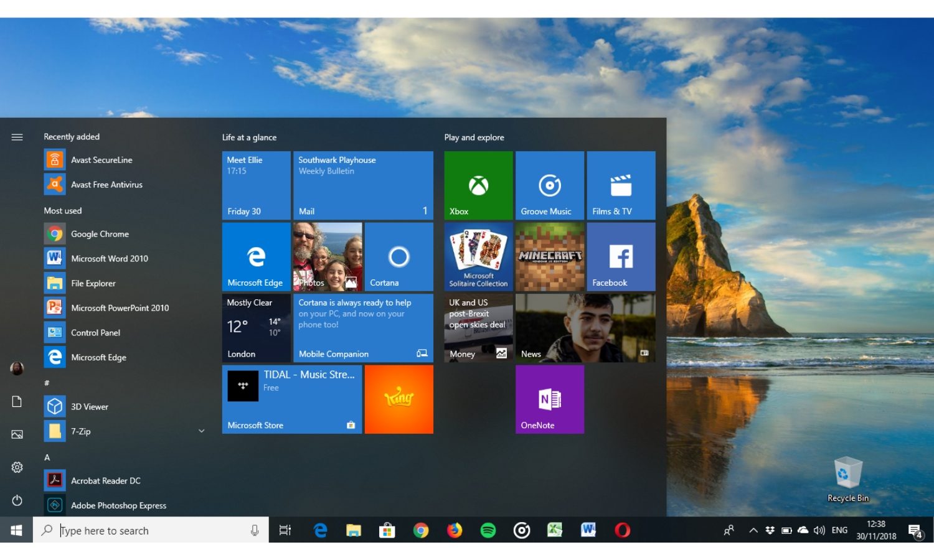Open the Mobile Companion tile
The width and height of the screenshot is (934, 560).
363,328
